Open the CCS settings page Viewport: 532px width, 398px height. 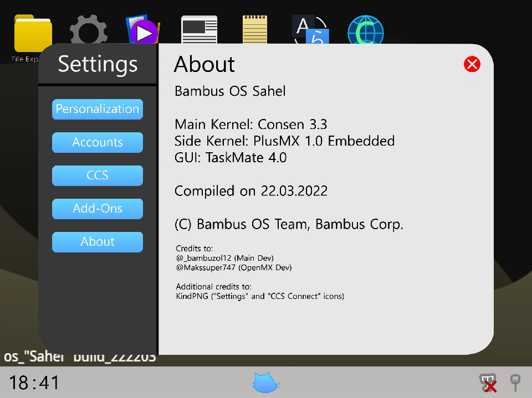(x=97, y=175)
